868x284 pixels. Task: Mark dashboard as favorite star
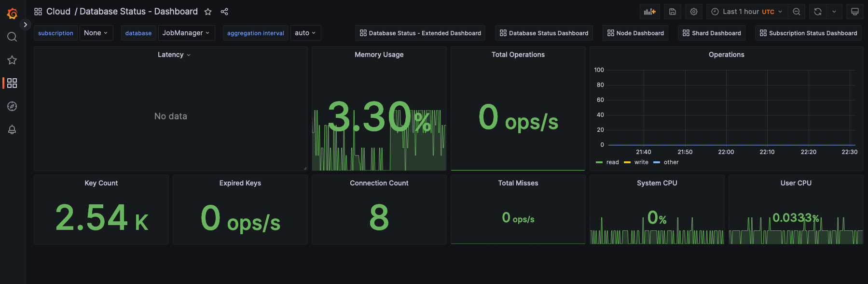pyautogui.click(x=208, y=12)
